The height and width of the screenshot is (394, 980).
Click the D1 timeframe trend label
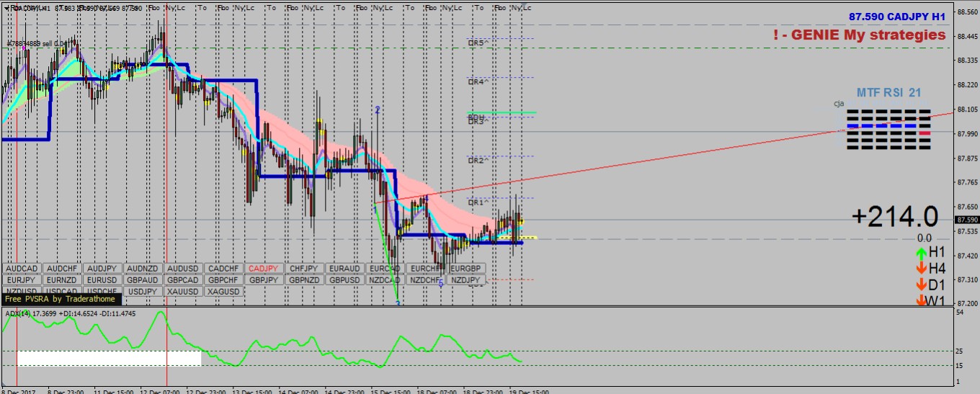coord(937,285)
